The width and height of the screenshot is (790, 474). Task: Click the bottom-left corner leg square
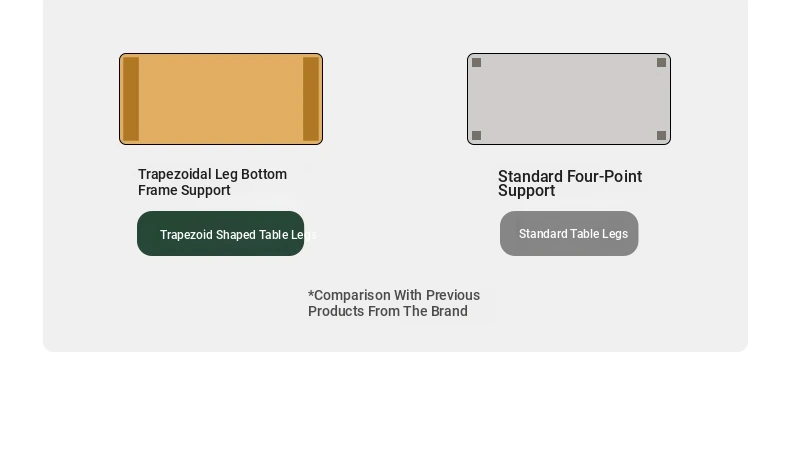(477, 135)
